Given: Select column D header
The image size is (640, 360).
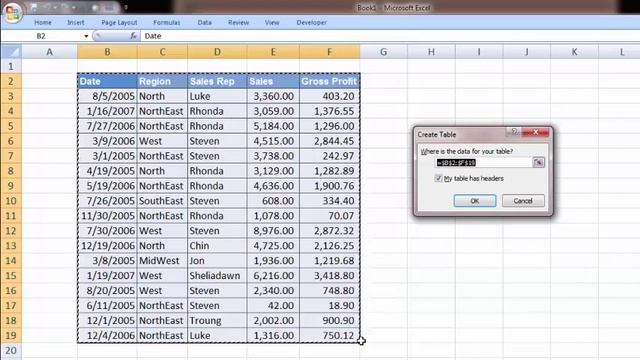Looking at the screenshot, I should (x=217, y=52).
